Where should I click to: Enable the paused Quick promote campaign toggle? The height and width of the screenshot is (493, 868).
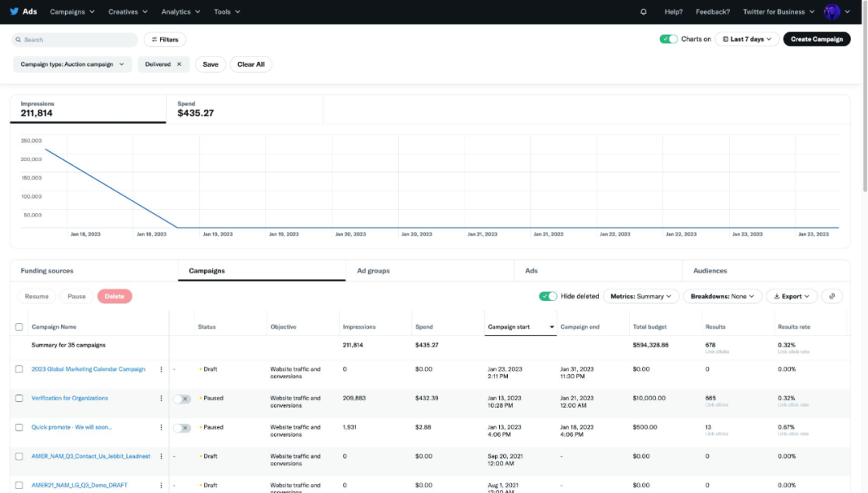click(x=182, y=427)
